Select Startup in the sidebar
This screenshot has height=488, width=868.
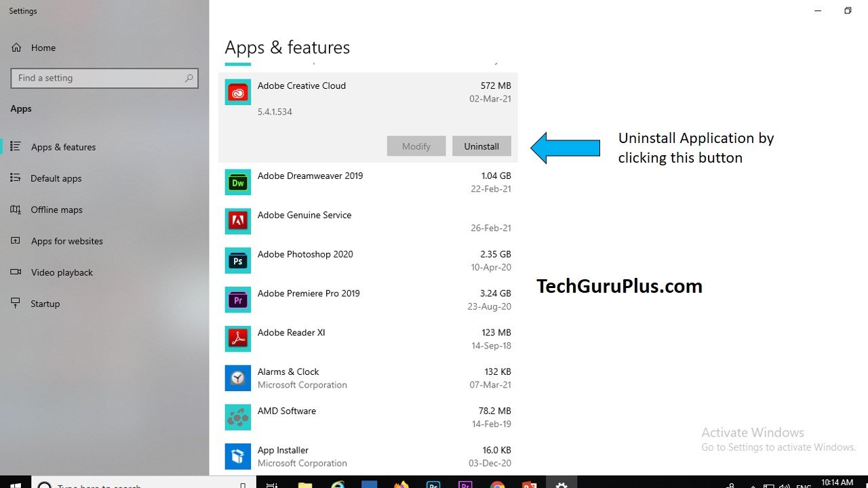click(x=45, y=304)
